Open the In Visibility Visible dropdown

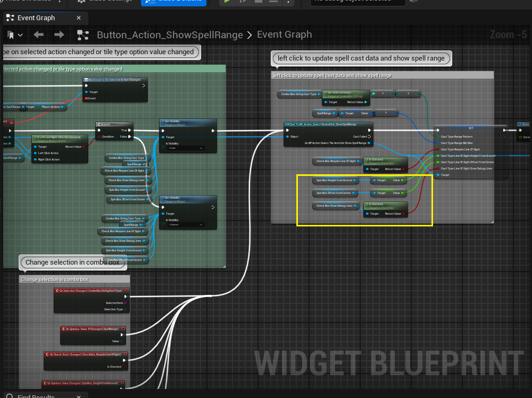tap(187, 148)
